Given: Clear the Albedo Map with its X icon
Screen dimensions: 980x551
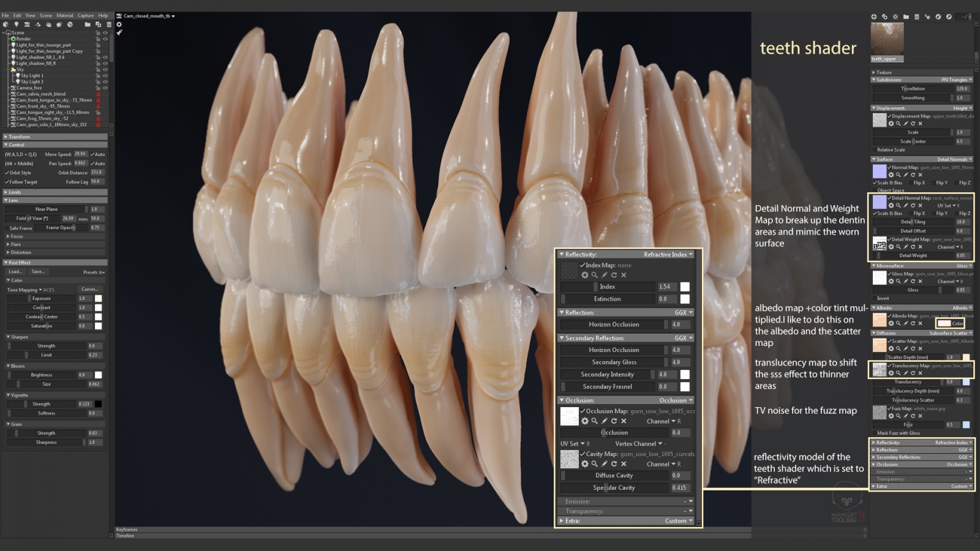Looking at the screenshot, I should tap(921, 323).
